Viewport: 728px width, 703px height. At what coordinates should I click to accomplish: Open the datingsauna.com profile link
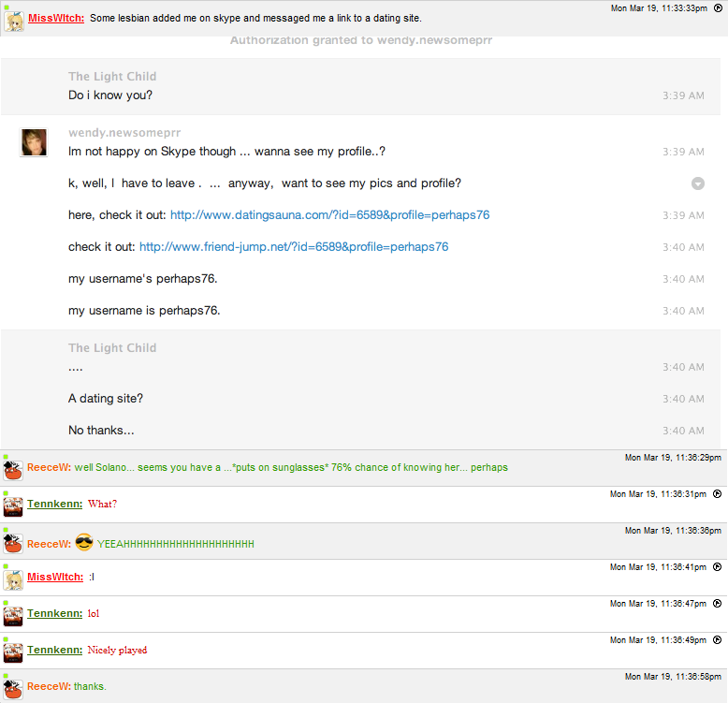click(329, 215)
